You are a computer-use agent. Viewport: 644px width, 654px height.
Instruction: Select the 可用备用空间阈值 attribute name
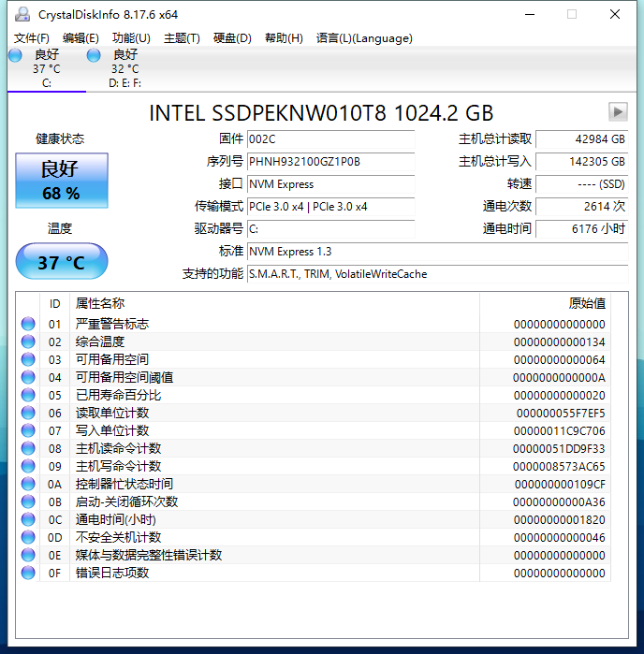coord(124,377)
